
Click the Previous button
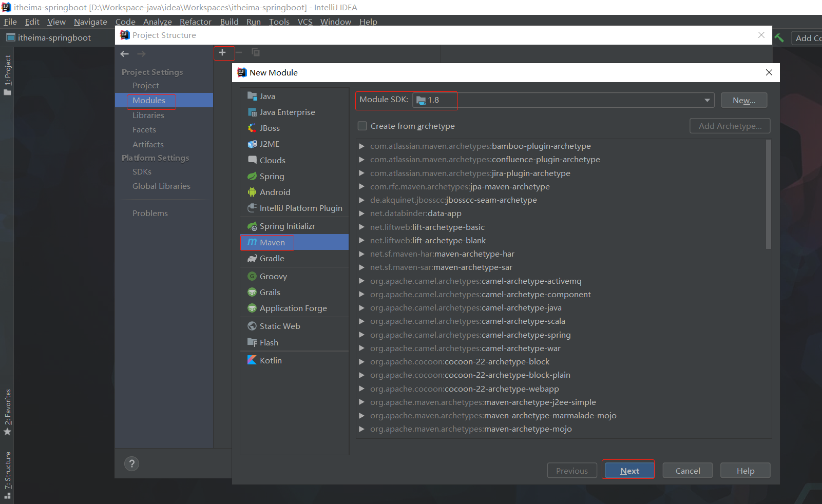(572, 471)
